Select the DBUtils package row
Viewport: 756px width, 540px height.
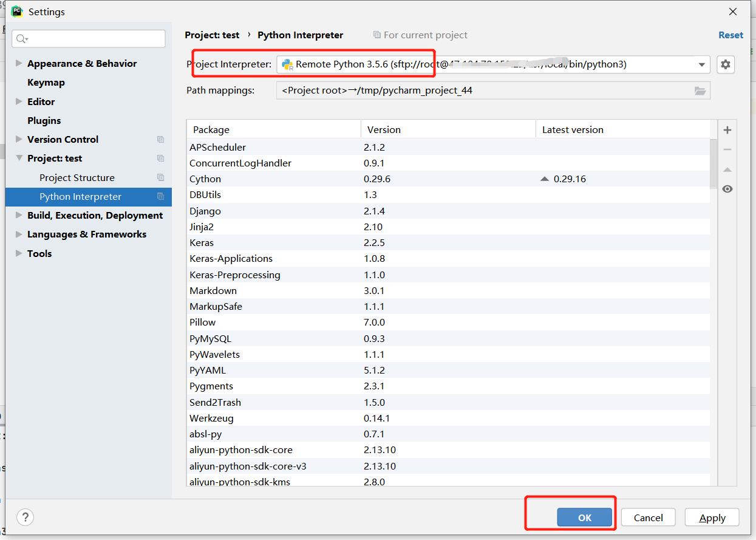448,195
